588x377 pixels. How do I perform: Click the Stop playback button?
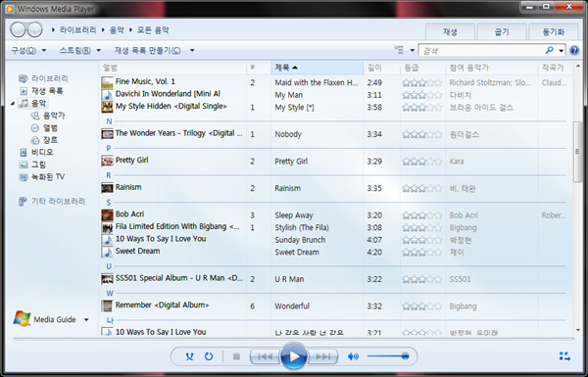(236, 356)
